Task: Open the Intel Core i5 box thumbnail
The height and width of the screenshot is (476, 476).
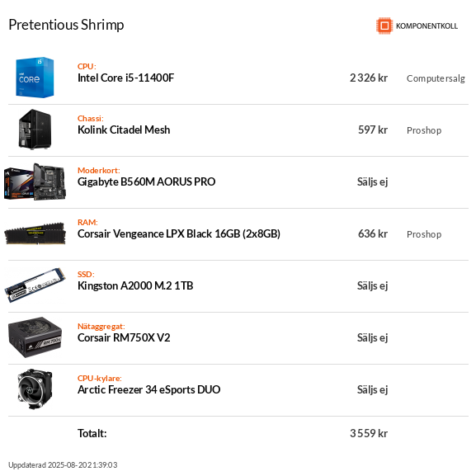Action: (x=35, y=78)
